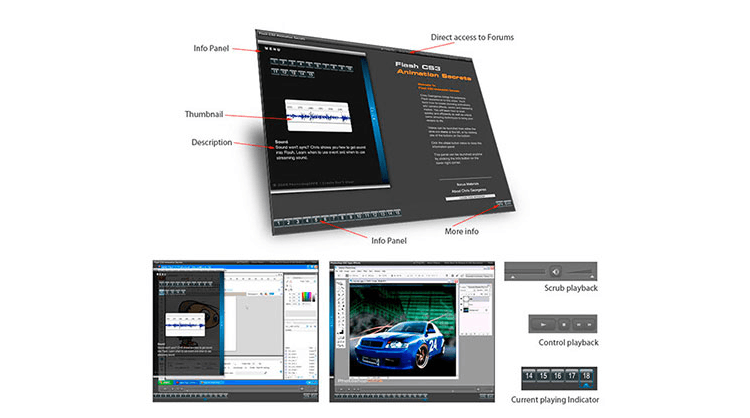The width and height of the screenshot is (750, 418).
Task: Select chapter 16 button
Action: [x=558, y=376]
